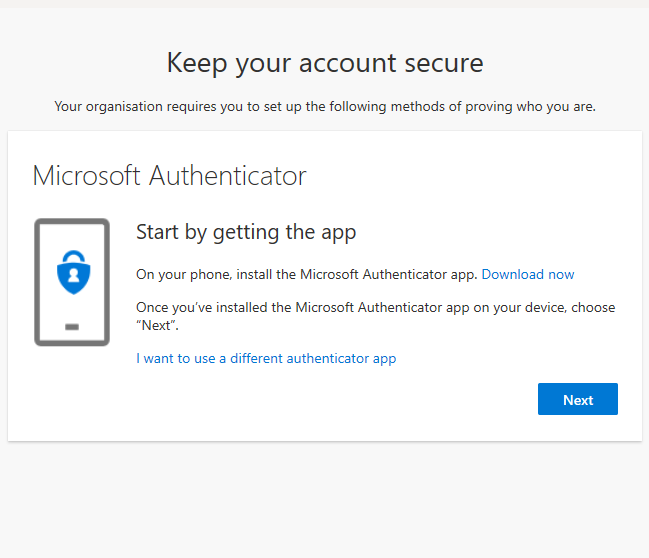This screenshot has height=558, width=649.
Task: Click the gray background below the card
Action: [x=325, y=499]
